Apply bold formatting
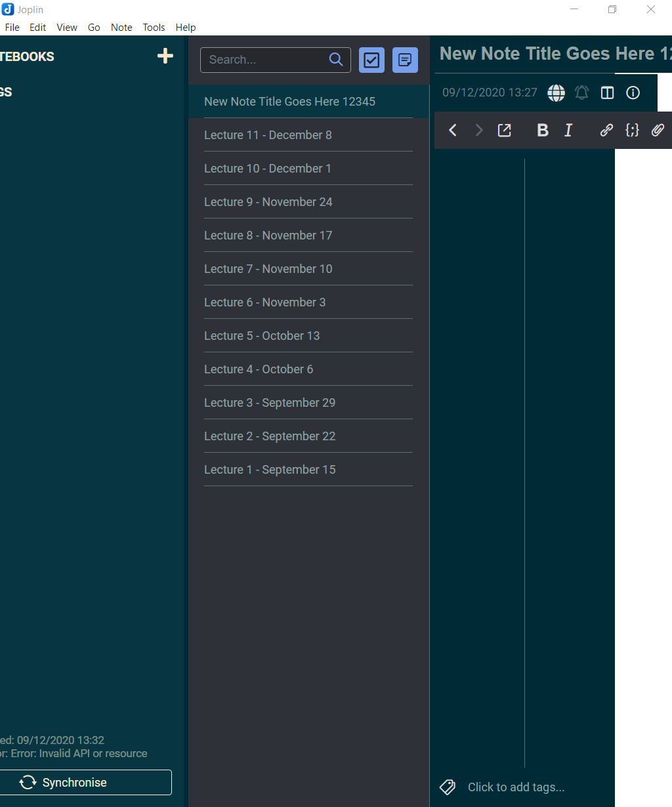 pos(543,130)
